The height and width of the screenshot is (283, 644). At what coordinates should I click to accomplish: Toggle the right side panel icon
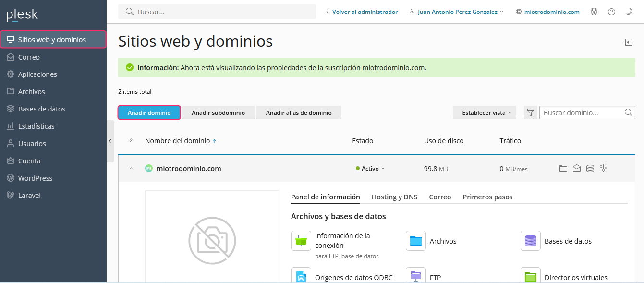pos(629,42)
